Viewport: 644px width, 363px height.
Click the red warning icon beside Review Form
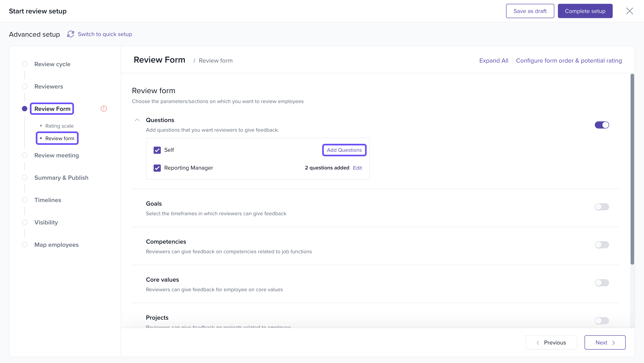pyautogui.click(x=104, y=109)
